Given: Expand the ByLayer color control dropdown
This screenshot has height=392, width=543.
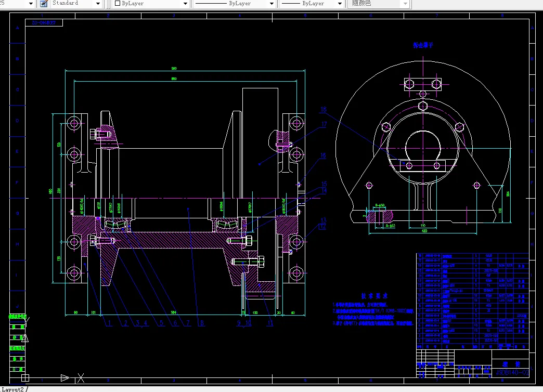Looking at the screenshot, I should tap(151, 4).
